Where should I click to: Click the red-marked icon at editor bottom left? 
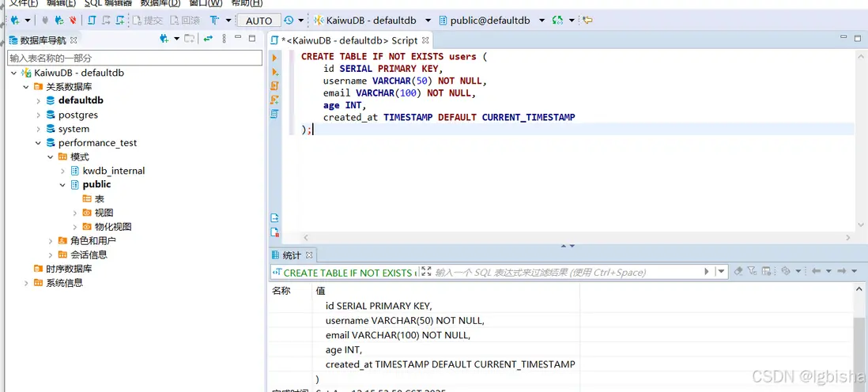pos(274,232)
